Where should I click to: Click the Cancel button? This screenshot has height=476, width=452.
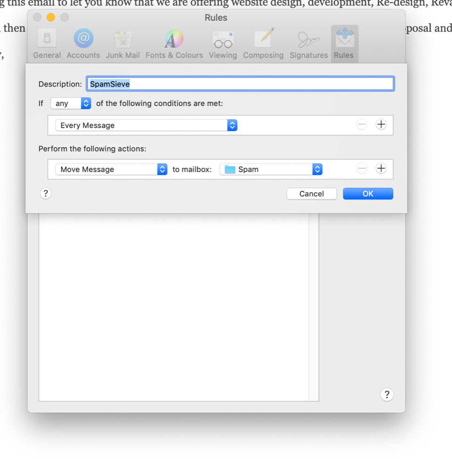pos(312,194)
